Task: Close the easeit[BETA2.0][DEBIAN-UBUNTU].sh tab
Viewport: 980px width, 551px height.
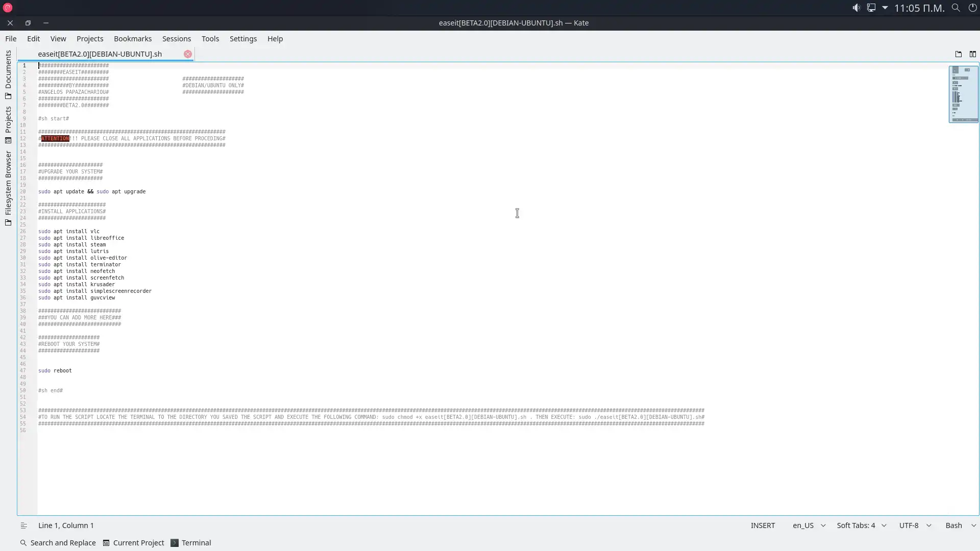Action: tap(188, 54)
